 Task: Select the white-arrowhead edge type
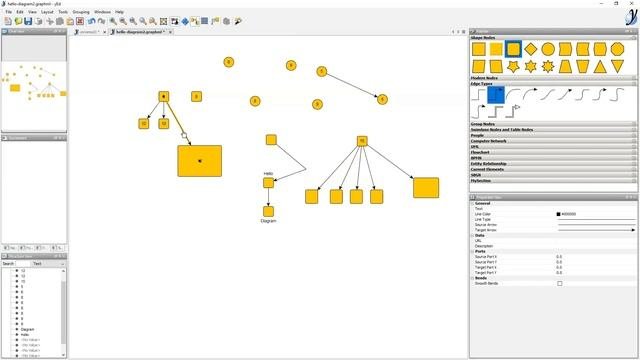point(513,111)
